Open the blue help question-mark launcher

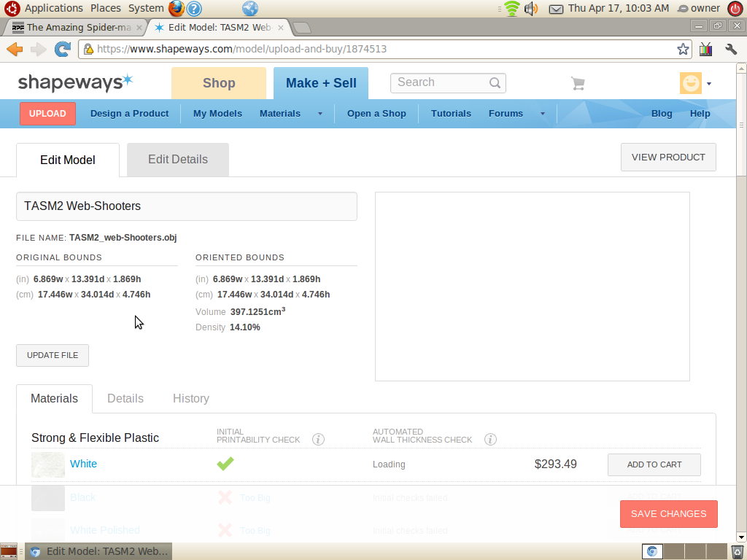194,8
